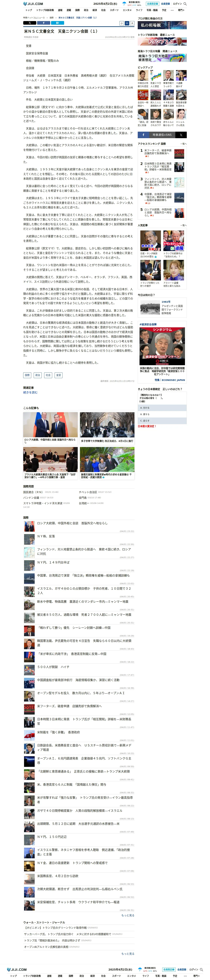Image resolution: width=210 pixels, height=980 pixels.
Task: Select quiz answer C. 走らす
Action: point(162,421)
